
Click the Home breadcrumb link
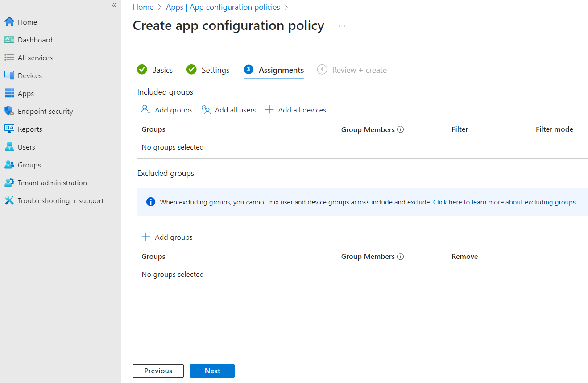point(143,7)
